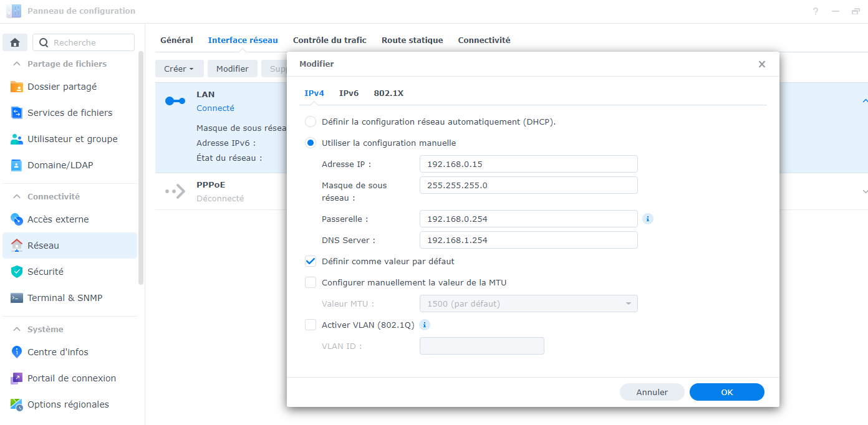Open Terminal & SNMP in sidebar

(x=70, y=298)
